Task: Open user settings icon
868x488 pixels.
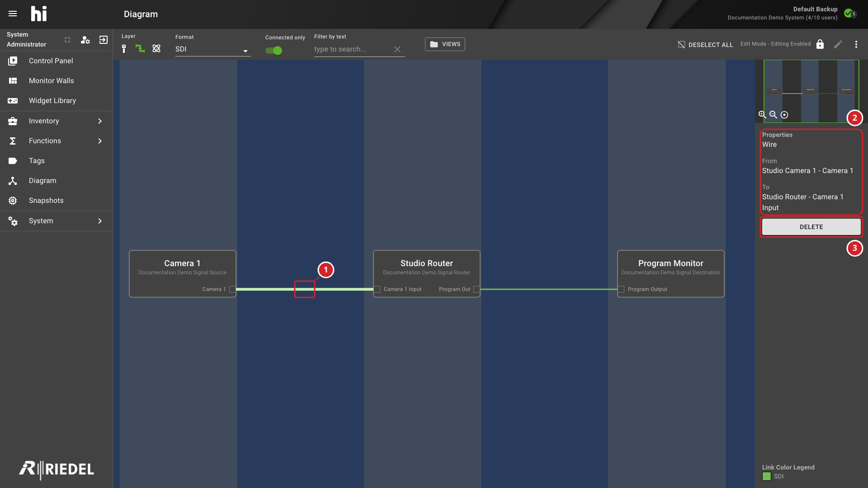Action: click(x=85, y=40)
